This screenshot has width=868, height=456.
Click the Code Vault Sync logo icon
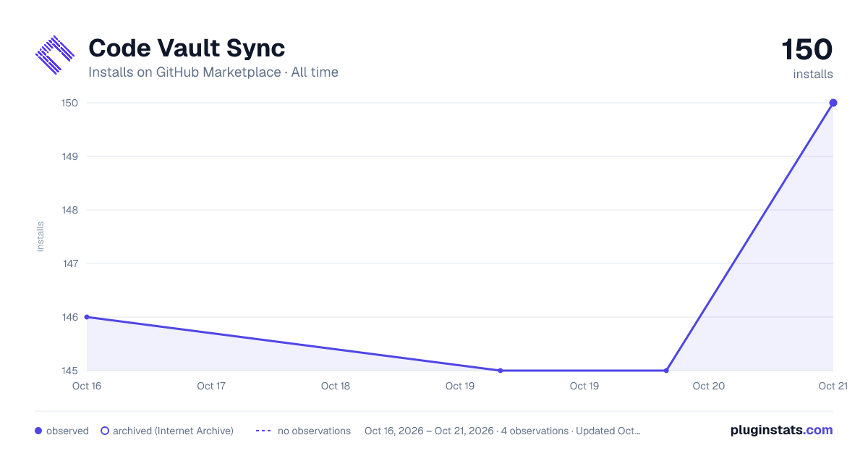55,55
